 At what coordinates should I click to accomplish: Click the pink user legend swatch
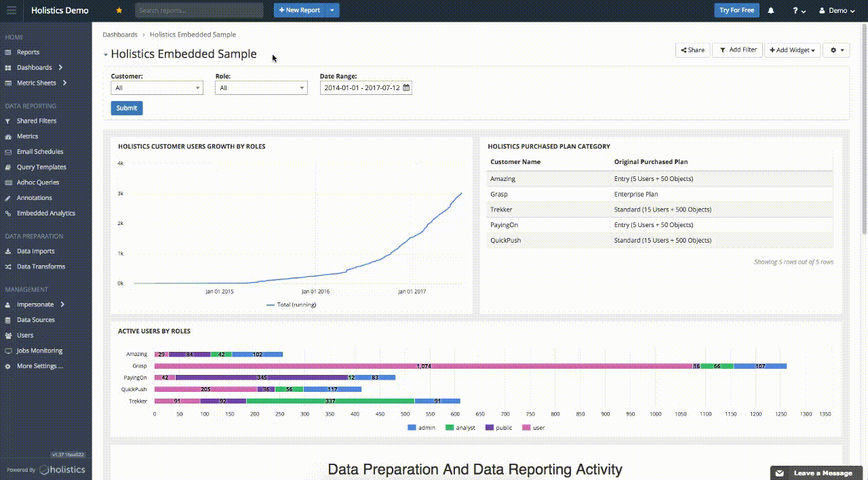527,428
